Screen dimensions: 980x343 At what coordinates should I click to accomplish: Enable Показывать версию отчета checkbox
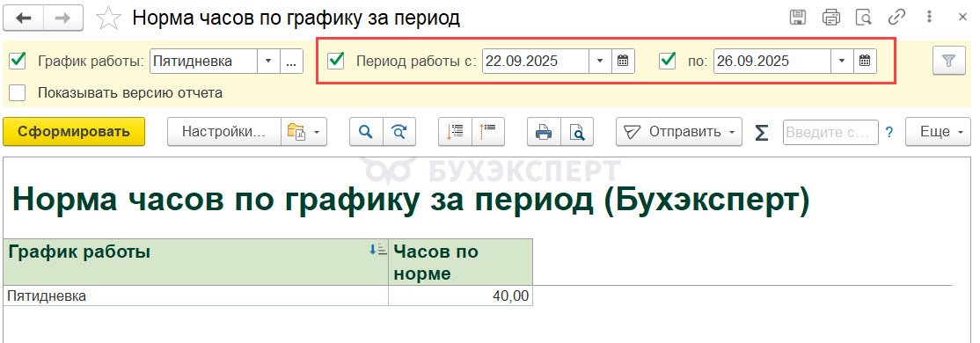[x=18, y=93]
